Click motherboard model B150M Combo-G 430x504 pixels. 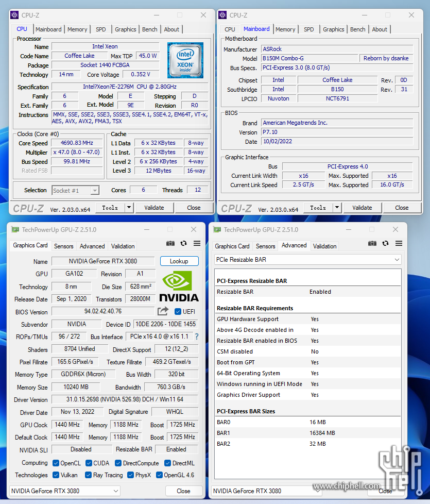[x=309, y=58]
